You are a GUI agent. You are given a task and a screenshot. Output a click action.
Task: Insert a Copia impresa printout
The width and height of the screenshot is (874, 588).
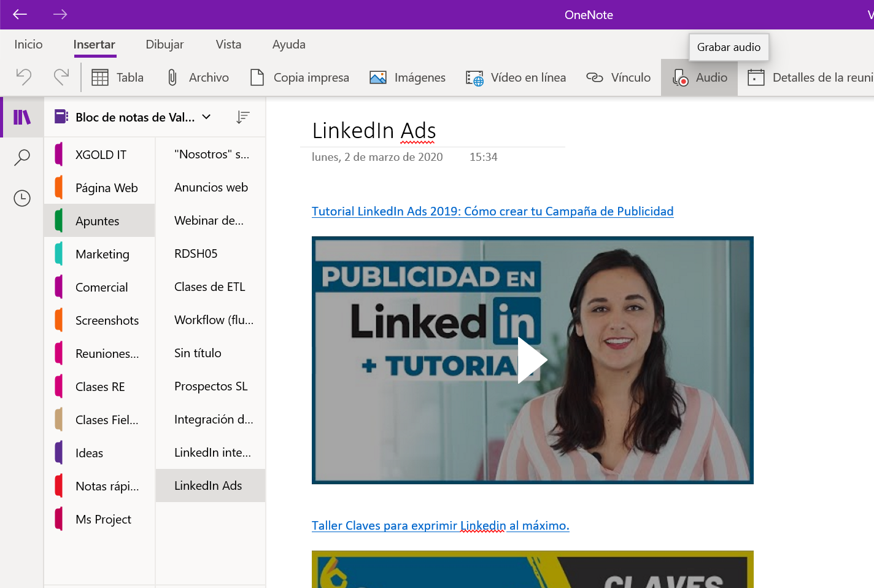[x=300, y=77]
